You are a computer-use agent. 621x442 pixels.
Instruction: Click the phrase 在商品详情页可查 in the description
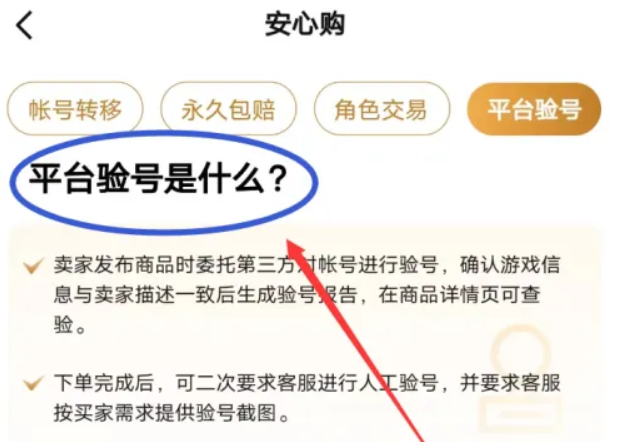pyautogui.click(x=459, y=295)
